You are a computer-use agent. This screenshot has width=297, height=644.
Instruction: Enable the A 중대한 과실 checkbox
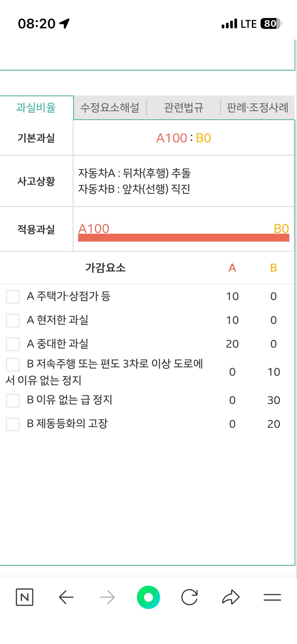pos(13,344)
